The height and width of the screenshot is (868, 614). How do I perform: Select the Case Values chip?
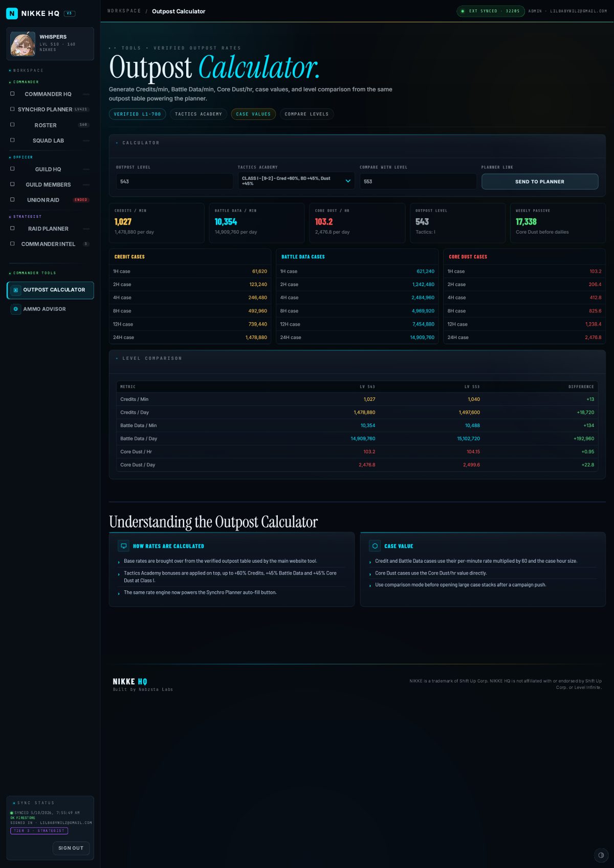[253, 114]
